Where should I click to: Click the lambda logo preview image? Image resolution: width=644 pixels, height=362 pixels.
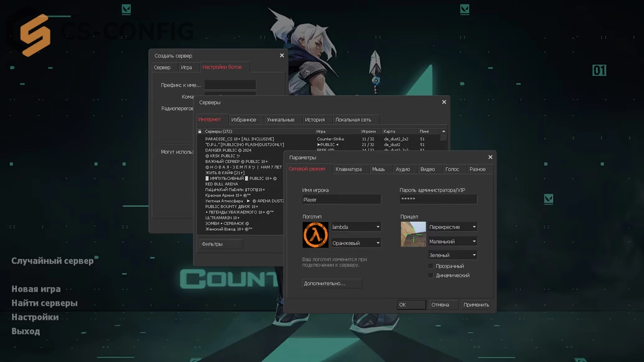pos(315,234)
